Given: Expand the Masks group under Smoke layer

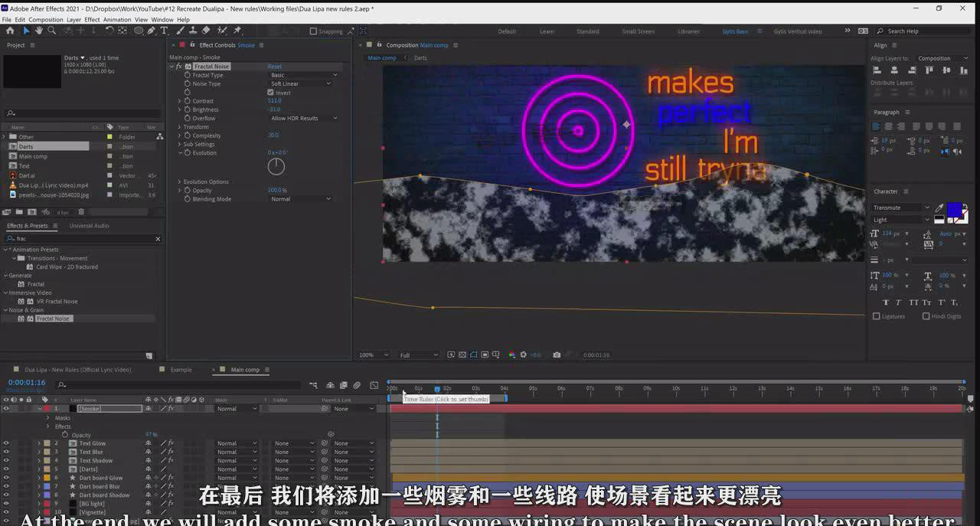Looking at the screenshot, I should tap(47, 418).
